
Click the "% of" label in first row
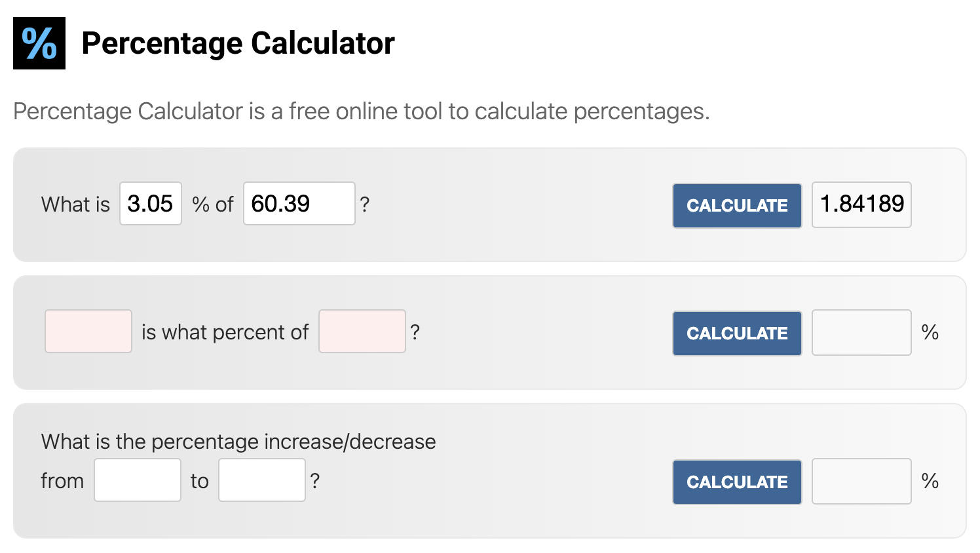(213, 204)
